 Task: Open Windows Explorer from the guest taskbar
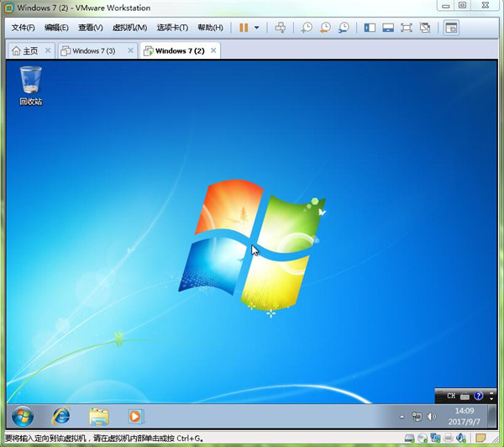pos(98,417)
